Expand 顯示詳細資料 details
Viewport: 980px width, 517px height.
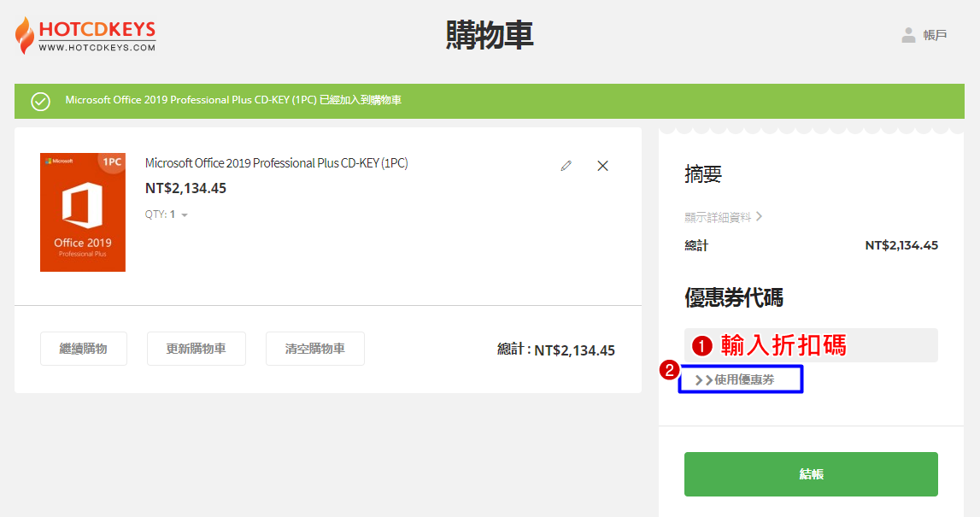click(723, 217)
